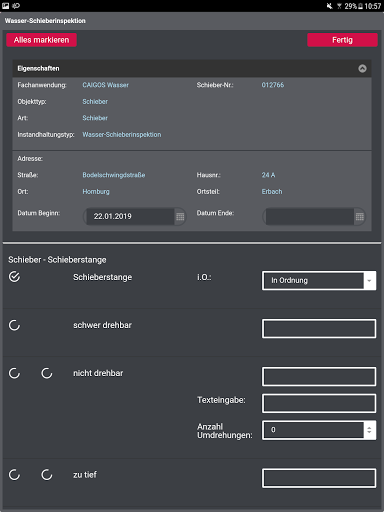
Task: Toggle the checked Schieberstange status icon
Action: coord(14,277)
